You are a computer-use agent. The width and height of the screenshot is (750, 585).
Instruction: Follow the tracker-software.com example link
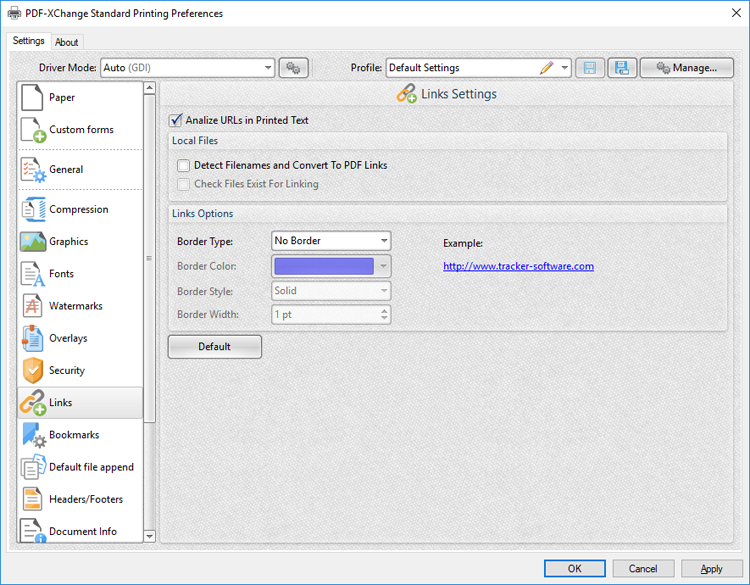click(518, 266)
